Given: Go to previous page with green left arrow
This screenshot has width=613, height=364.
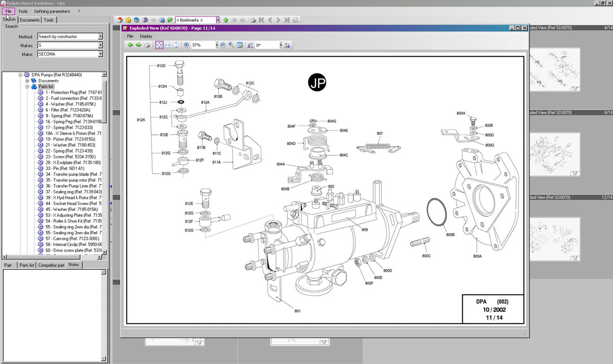Looking at the screenshot, I should (130, 45).
